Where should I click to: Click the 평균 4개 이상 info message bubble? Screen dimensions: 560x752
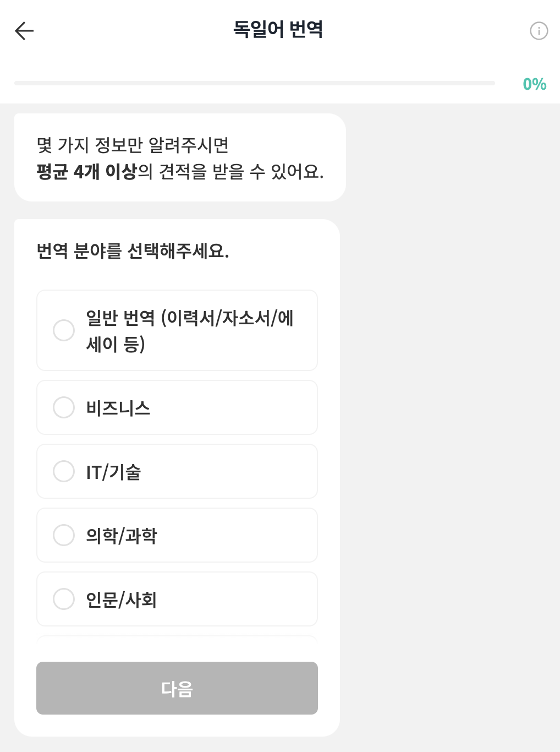coord(180,171)
